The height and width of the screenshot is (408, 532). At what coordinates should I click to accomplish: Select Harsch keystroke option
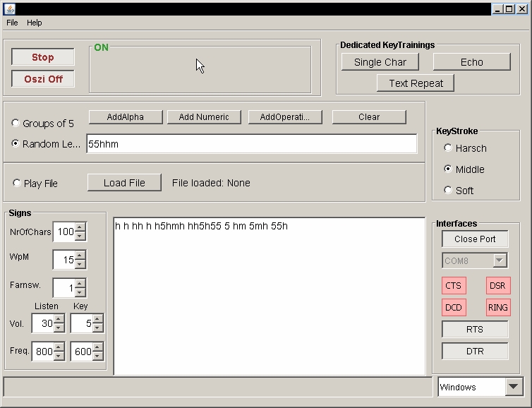click(x=448, y=148)
